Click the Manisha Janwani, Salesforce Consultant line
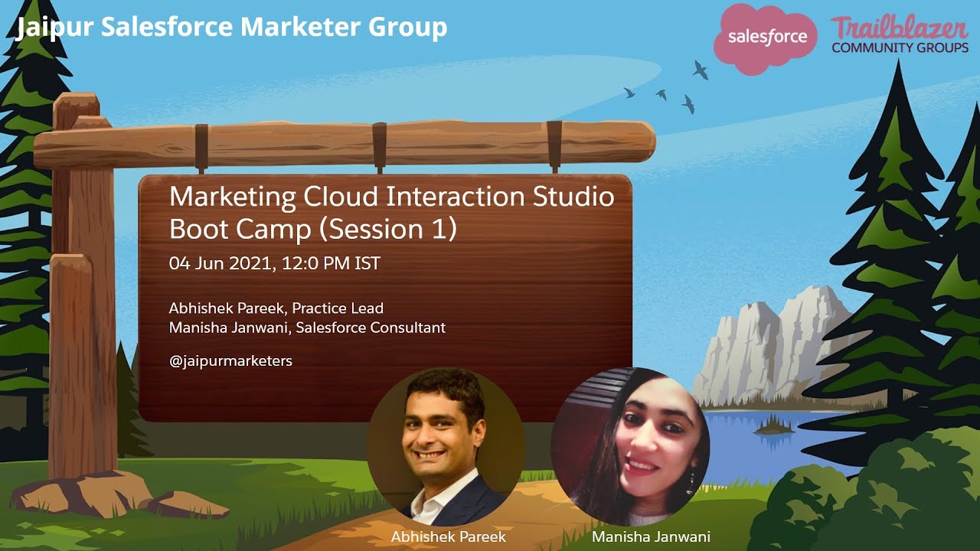Screen dimensions: 980x551 (307, 328)
